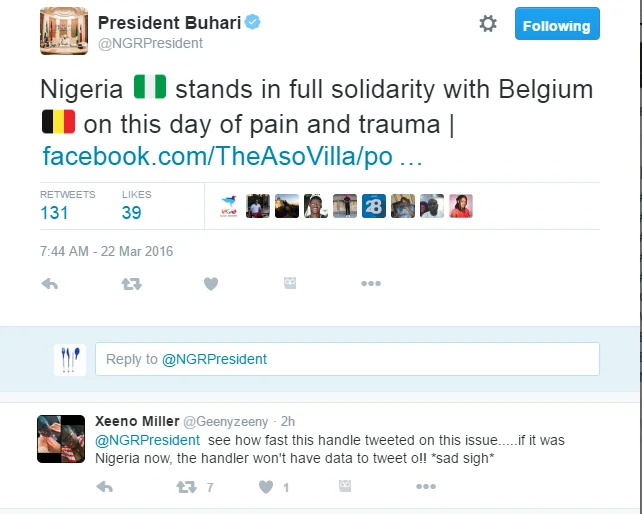This screenshot has width=642, height=514.
Task: Reply to Xeeno Miller's comment
Action: (x=104, y=487)
